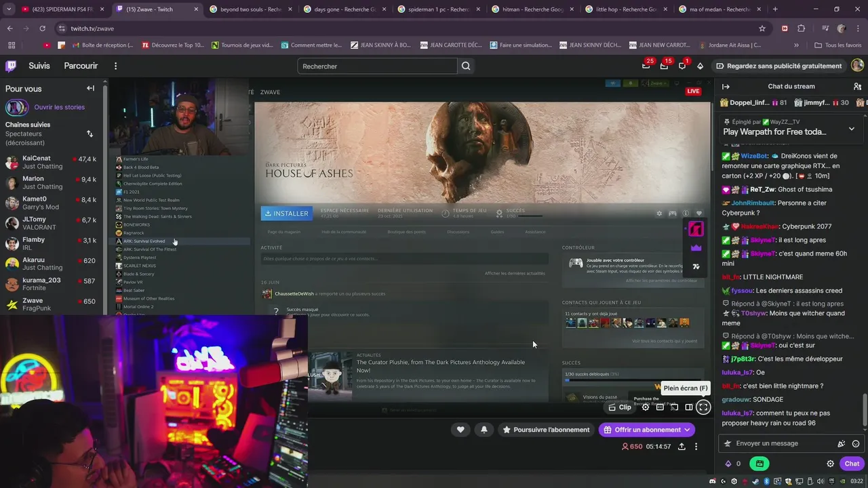Click the chat scrollbar thumb
Viewport: 868px width, 488px height.
tap(865, 409)
